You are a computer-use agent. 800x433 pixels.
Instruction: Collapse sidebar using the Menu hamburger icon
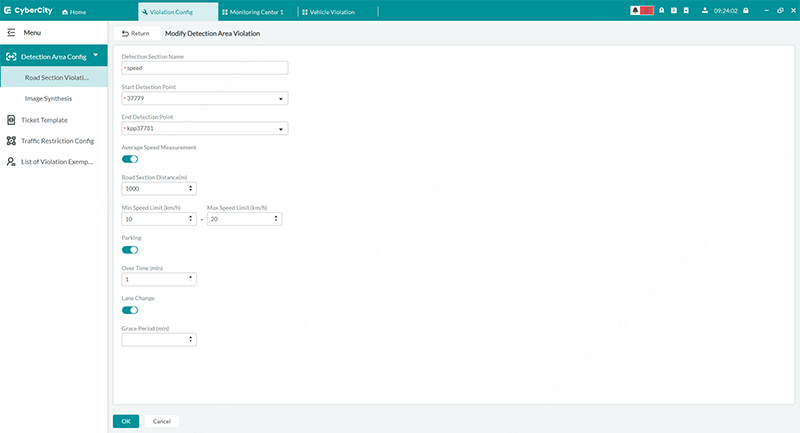[11, 34]
